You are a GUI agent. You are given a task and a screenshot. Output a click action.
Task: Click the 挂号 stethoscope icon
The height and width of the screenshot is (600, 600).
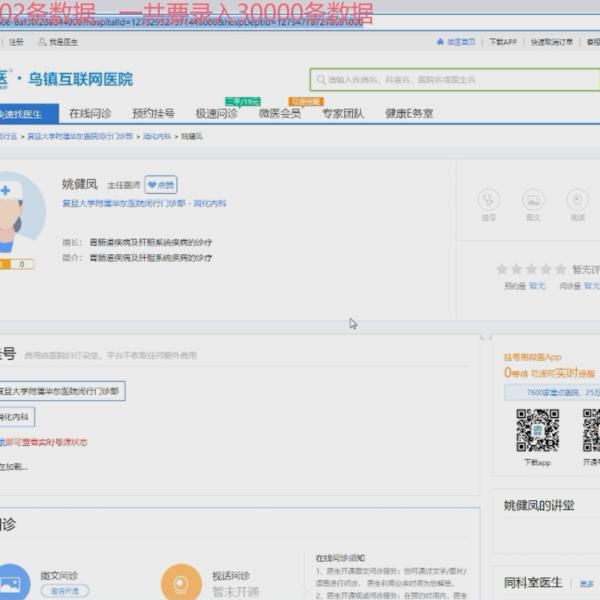click(x=488, y=200)
